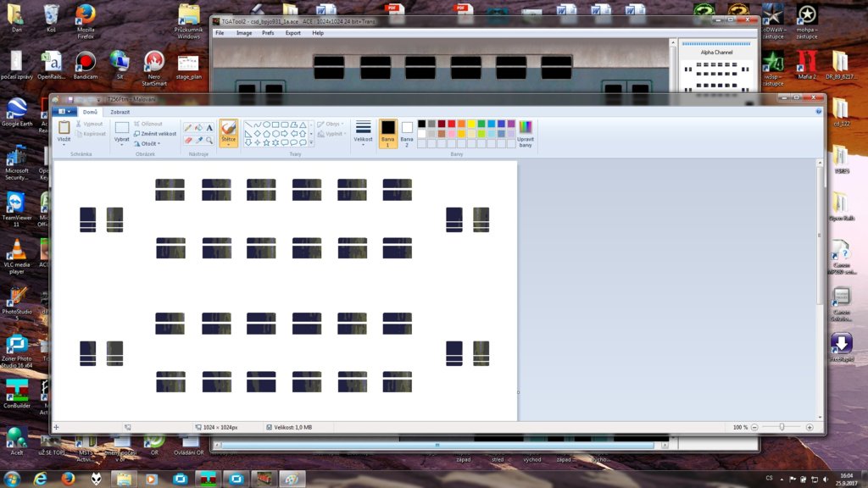Click the Změnit velikost resize button
This screenshot has height=488, width=868.
pos(155,134)
